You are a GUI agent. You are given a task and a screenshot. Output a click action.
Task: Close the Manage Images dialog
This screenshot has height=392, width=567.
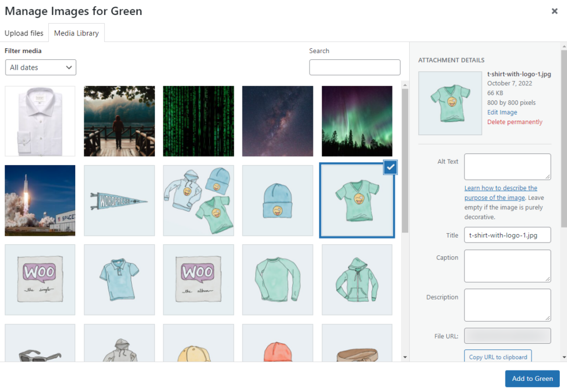[x=554, y=11]
